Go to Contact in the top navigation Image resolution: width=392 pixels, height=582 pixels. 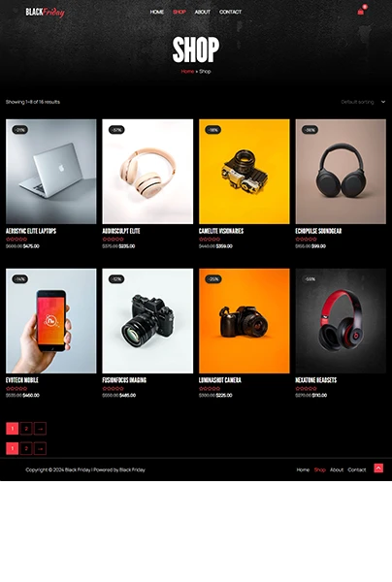(230, 12)
